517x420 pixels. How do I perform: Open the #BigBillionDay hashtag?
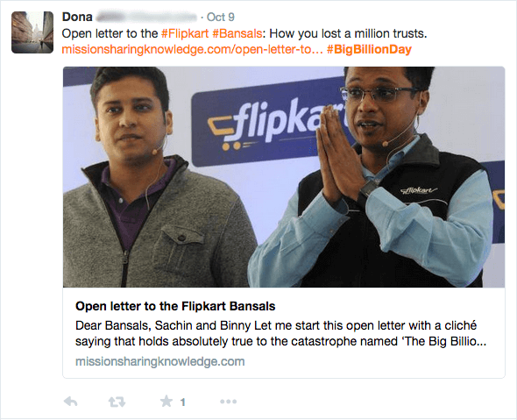[x=369, y=49]
